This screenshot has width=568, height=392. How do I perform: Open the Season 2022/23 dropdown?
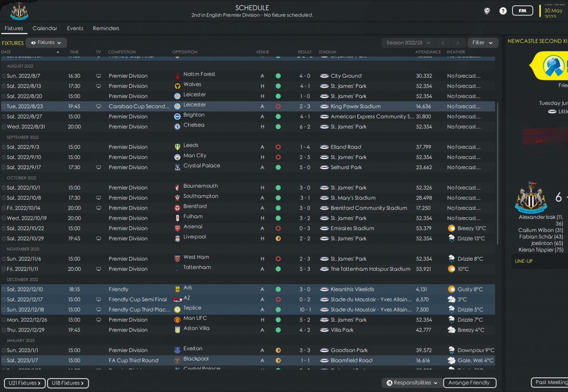click(x=408, y=43)
